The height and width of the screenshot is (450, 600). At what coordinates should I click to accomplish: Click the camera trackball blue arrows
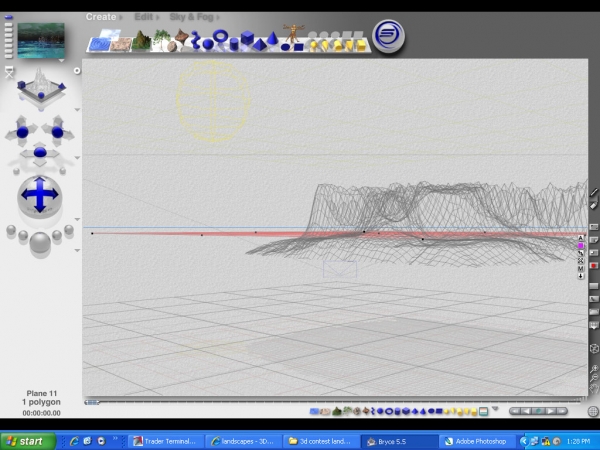[x=40, y=195]
